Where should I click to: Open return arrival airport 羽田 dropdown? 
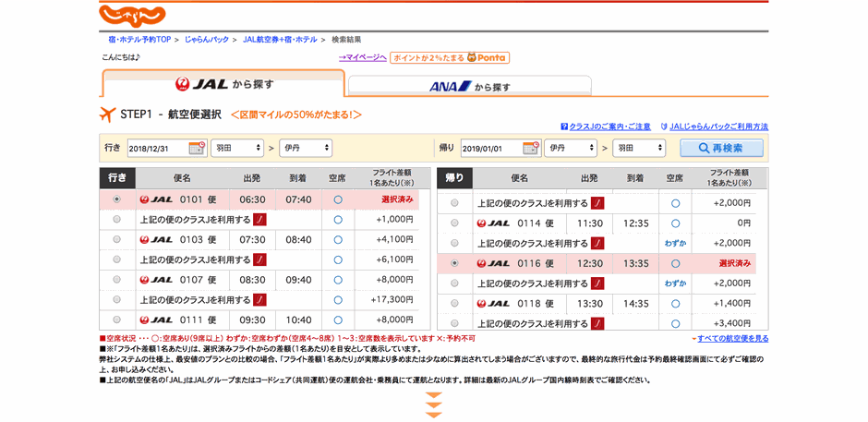coord(639,148)
